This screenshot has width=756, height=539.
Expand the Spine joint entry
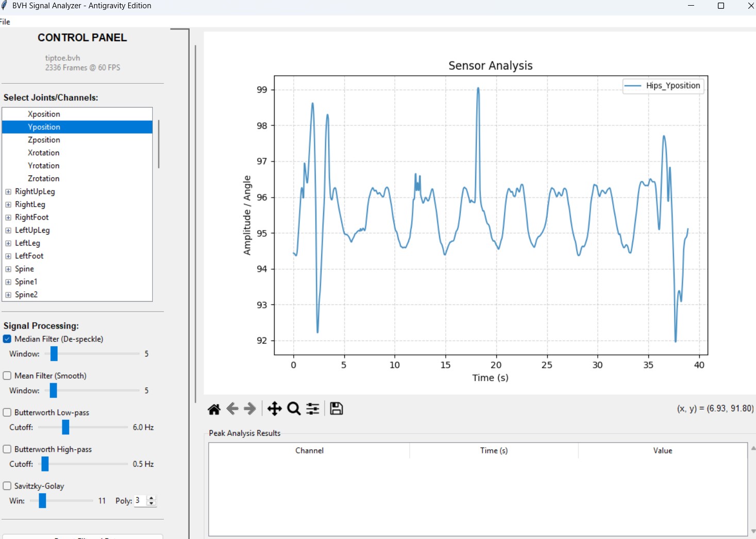point(8,269)
